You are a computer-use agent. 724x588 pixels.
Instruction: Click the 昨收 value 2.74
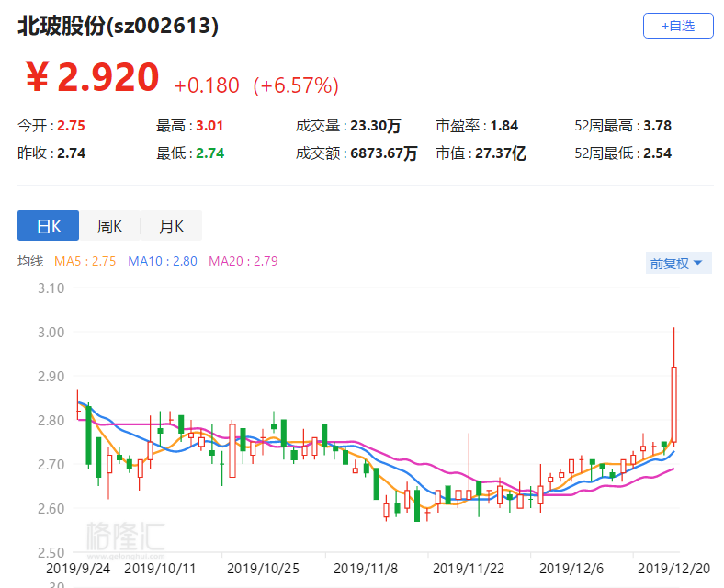[x=71, y=153]
